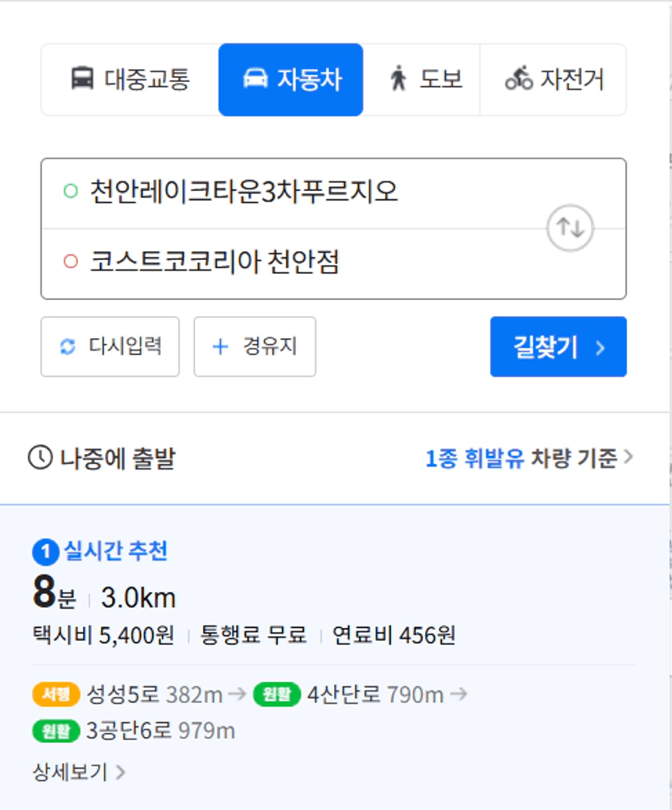
Task: Click the car icon in 자동차 tab
Action: pos(255,79)
